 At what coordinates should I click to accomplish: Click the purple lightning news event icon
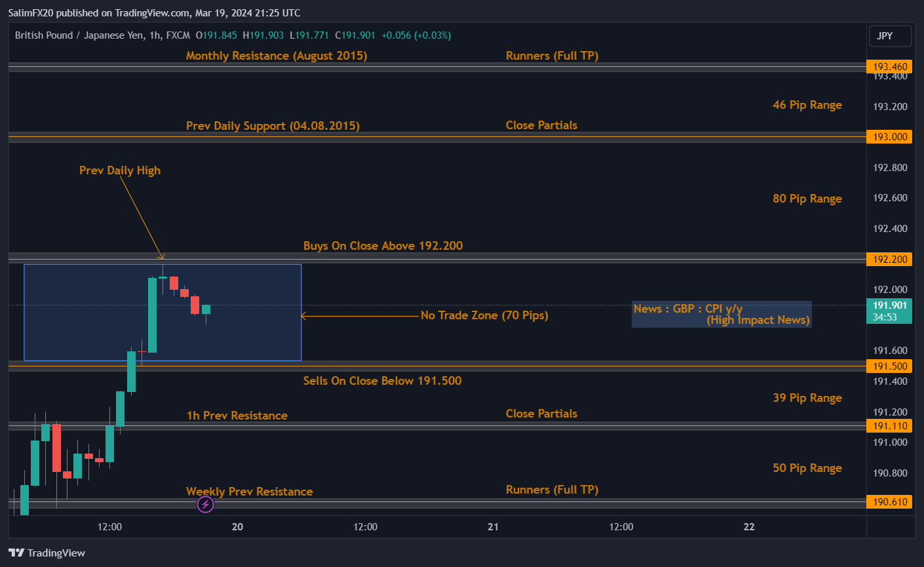(205, 504)
